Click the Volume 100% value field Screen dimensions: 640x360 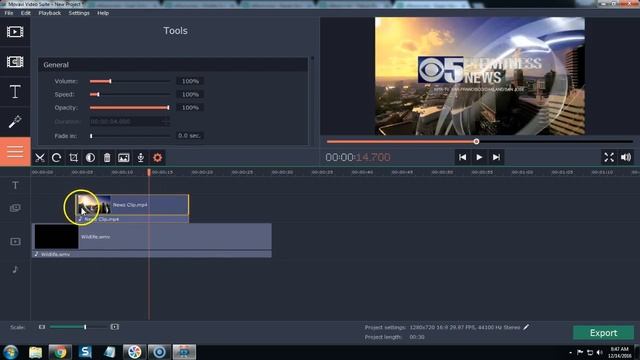pyautogui.click(x=190, y=81)
